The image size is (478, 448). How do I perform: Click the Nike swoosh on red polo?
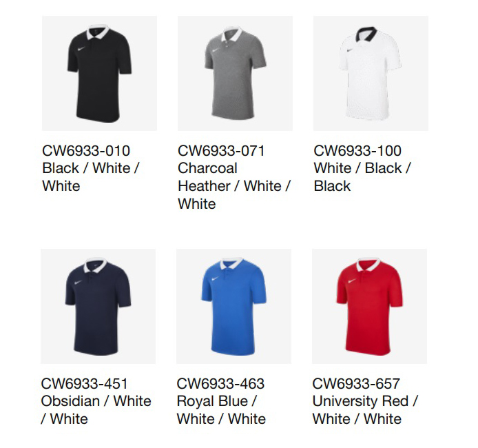(352, 281)
